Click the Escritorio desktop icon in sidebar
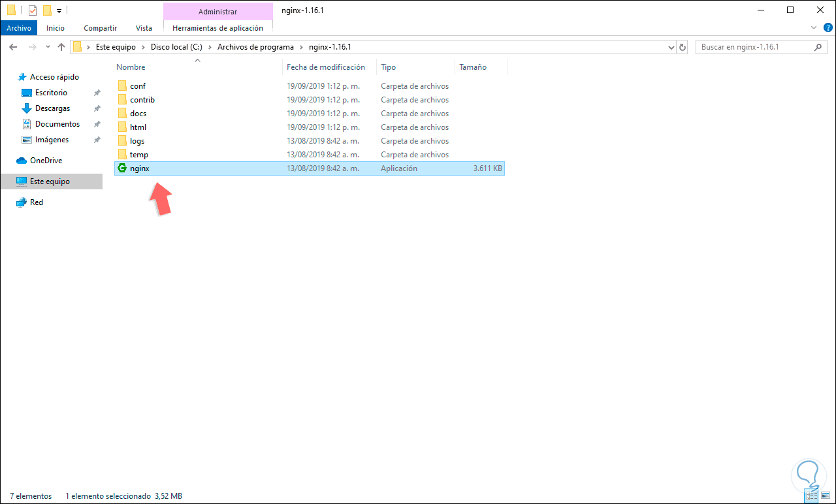This screenshot has width=836, height=504. pyautogui.click(x=27, y=93)
